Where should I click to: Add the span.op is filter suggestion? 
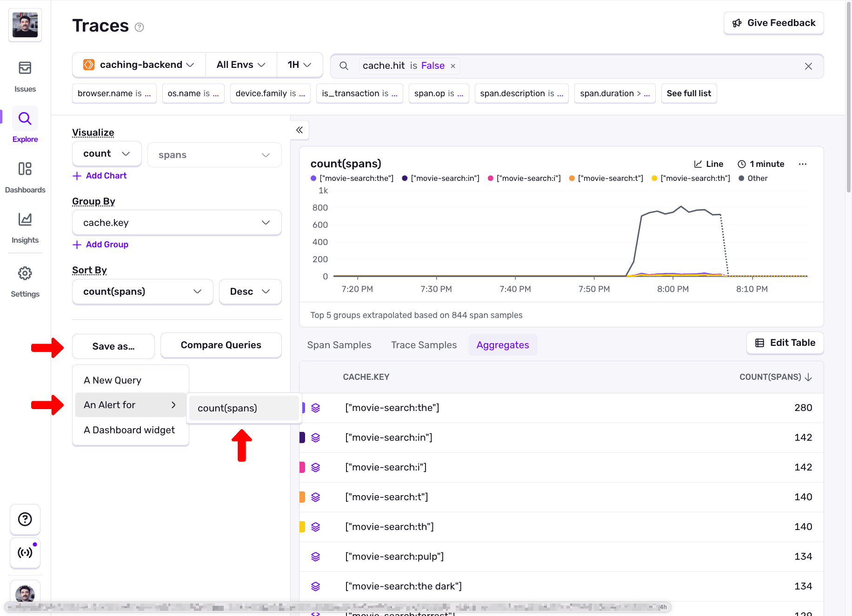(x=439, y=93)
